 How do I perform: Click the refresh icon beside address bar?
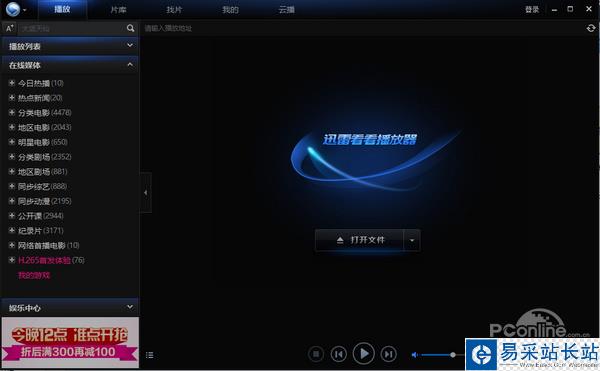591,28
